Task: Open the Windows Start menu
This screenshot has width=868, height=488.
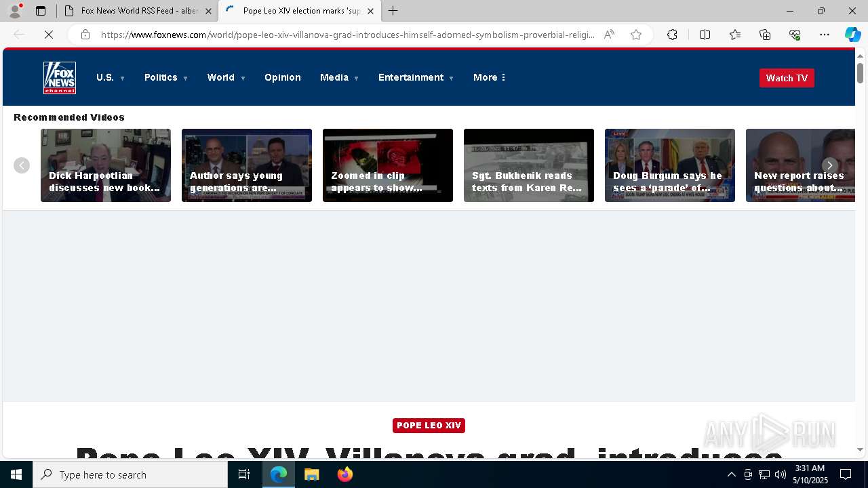Action: [16, 474]
